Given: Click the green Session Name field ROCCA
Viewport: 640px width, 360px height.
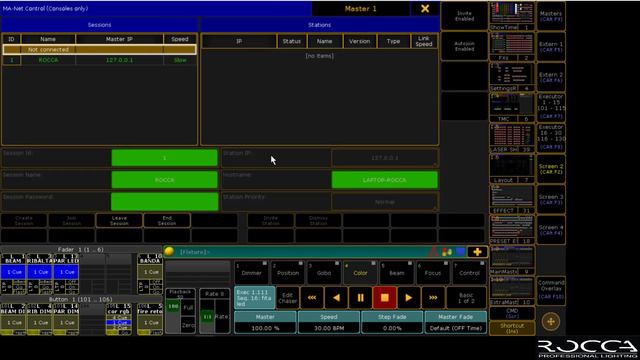Looking at the screenshot, I should [164, 180].
